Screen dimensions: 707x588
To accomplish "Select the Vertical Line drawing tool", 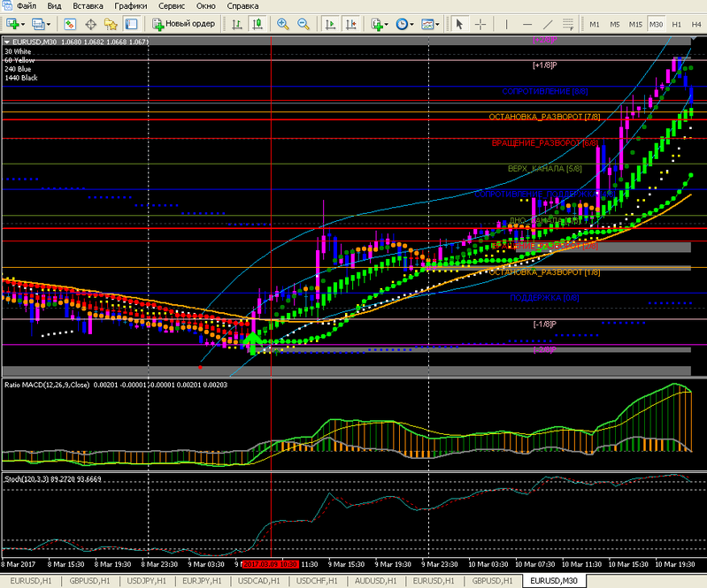I will (x=506, y=24).
